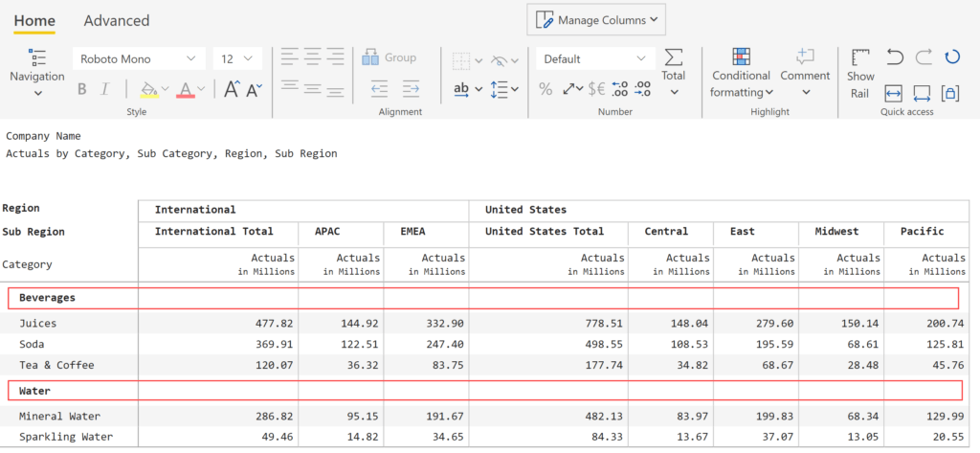Select the Tea & Coffee row label
The width and height of the screenshot is (980, 453).
56,365
